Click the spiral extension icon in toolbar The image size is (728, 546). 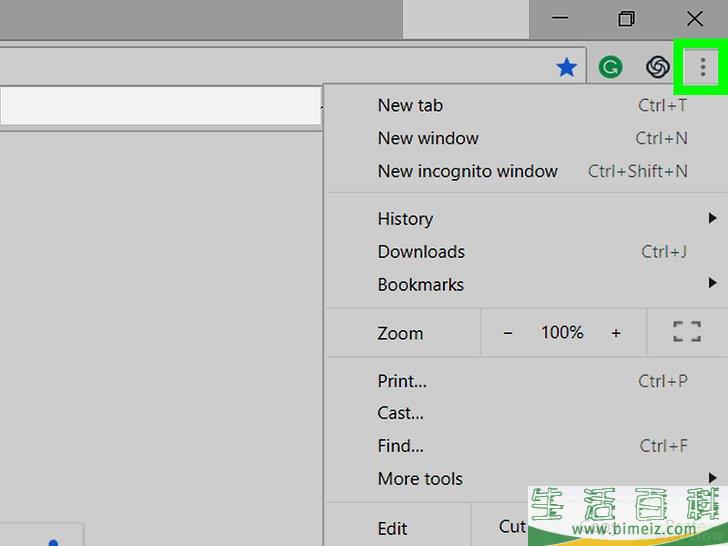pyautogui.click(x=657, y=67)
